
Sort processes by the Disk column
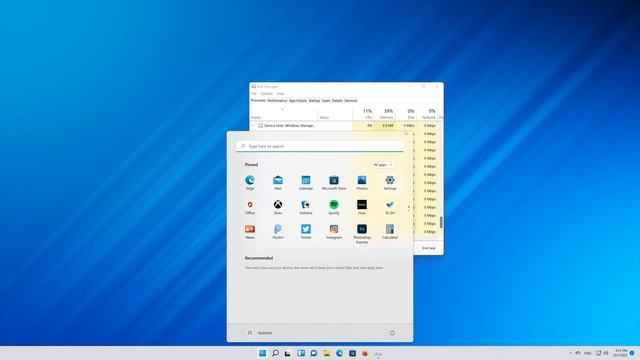[x=406, y=113]
